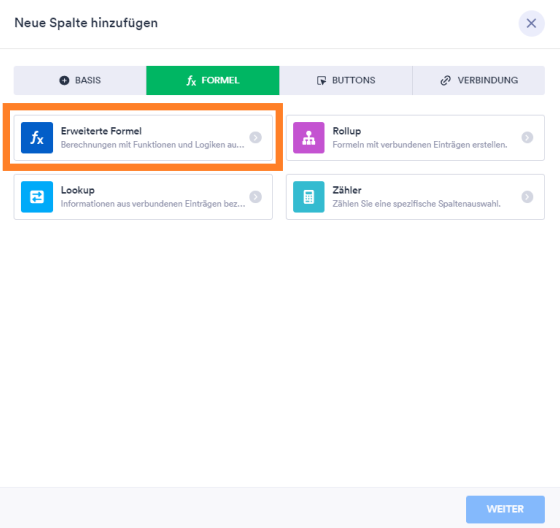This screenshot has height=528, width=560.
Task: Close the Neue Spalte hinzufügen dialog
Action: (531, 24)
